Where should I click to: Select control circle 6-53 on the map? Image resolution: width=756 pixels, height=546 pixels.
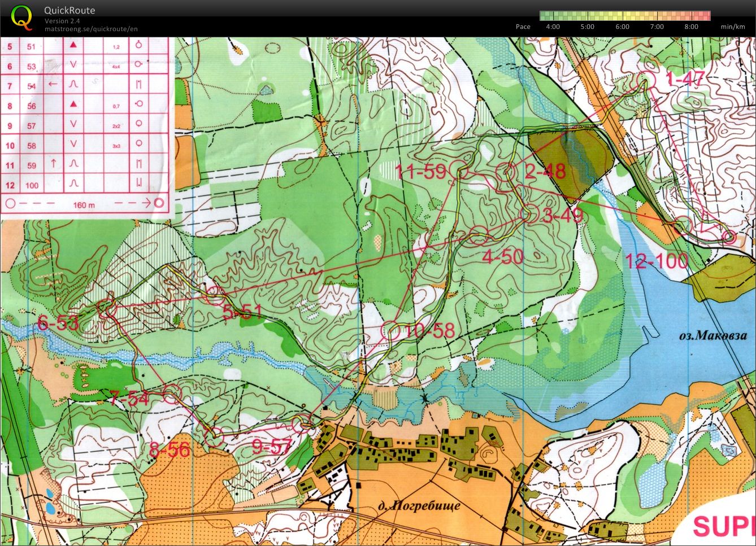click(107, 308)
